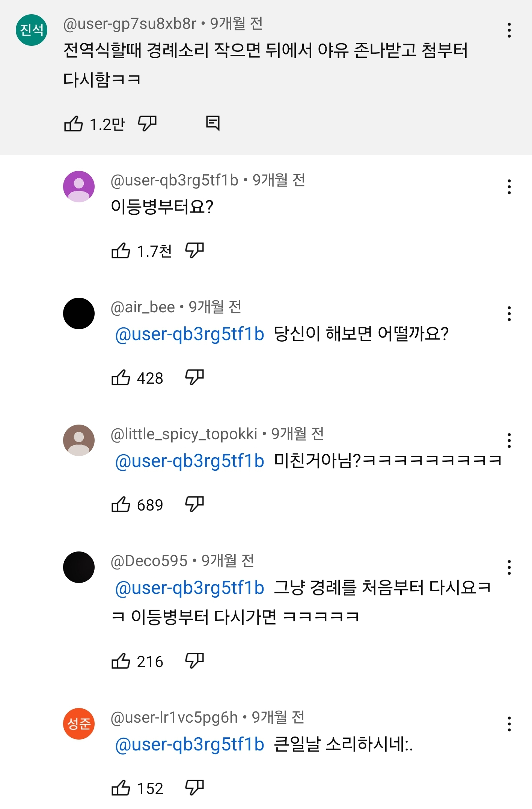Dislike the @user-lr1vc5pg6h reply
Image resolution: width=532 pixels, height=809 pixels.
(x=194, y=788)
